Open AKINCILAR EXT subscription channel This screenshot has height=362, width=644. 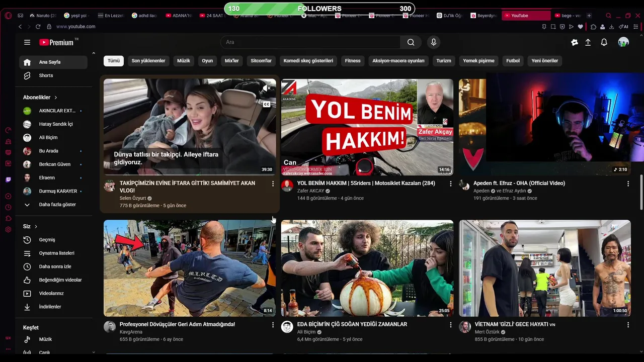[x=53, y=111]
